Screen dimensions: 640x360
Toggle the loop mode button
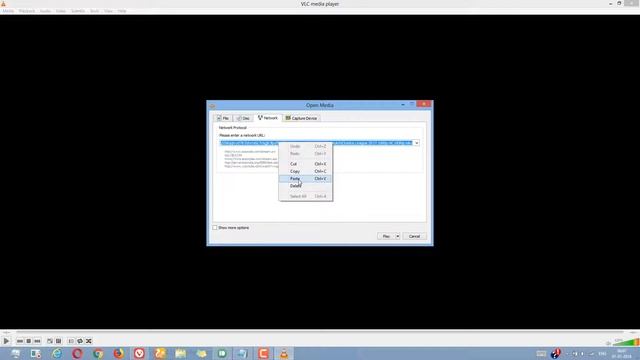[x=80, y=341]
